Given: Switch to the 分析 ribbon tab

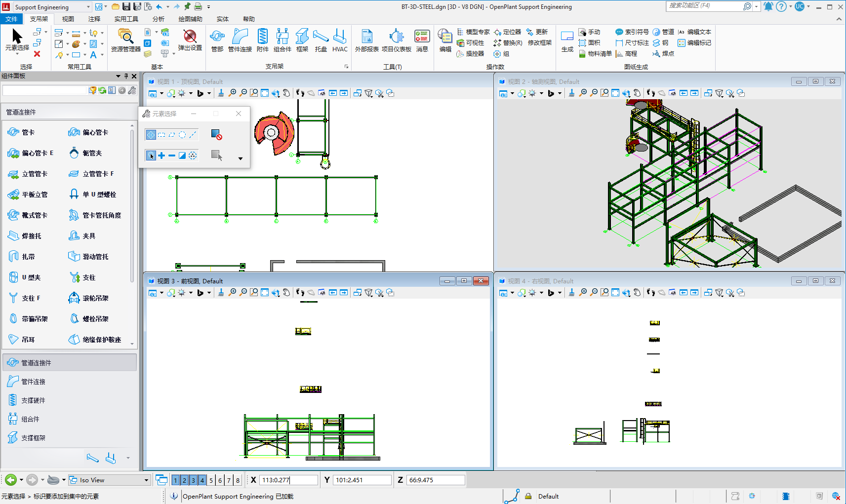Looking at the screenshot, I should click(x=159, y=19).
